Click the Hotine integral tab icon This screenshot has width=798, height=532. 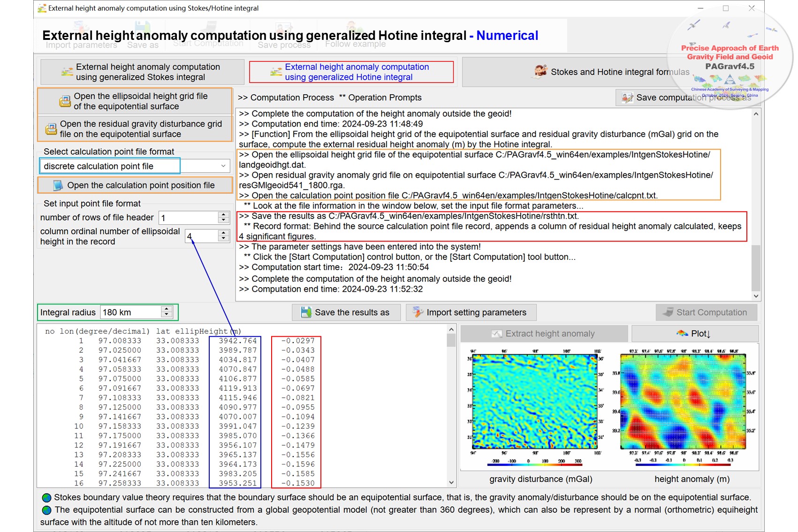(x=276, y=72)
